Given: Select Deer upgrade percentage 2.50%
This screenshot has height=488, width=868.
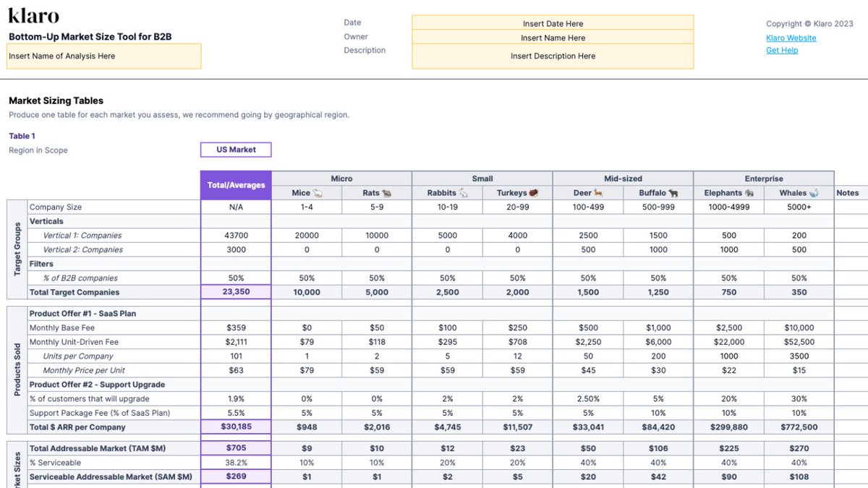Looking at the screenshot, I should tap(588, 398).
